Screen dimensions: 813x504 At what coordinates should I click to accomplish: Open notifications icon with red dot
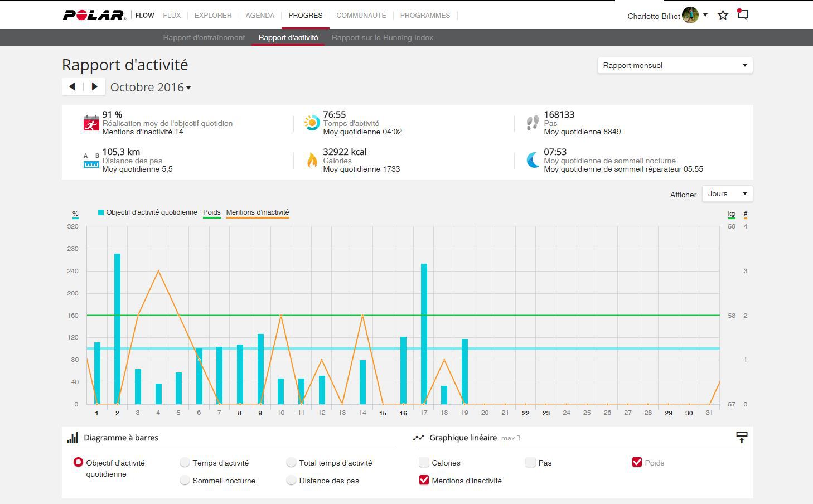coord(742,14)
